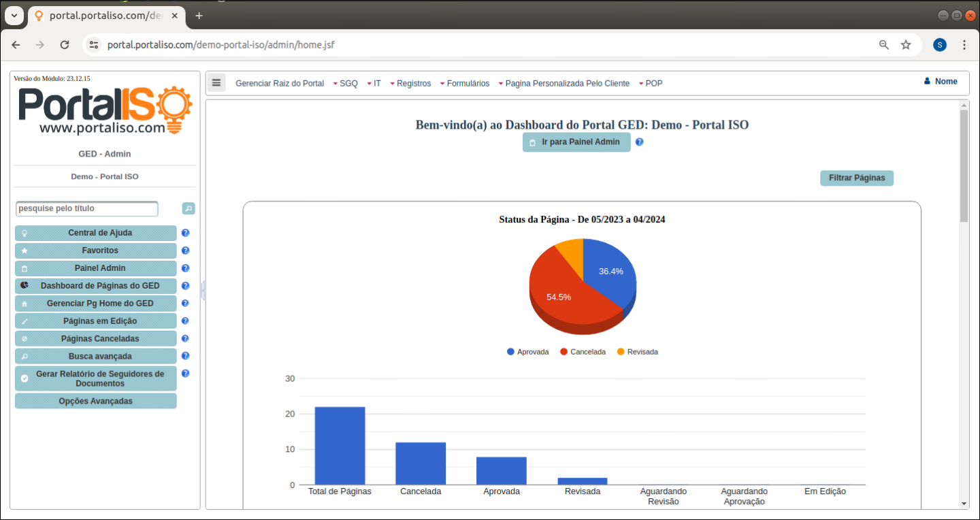
Task: Toggle Aprovada series in pie chart legend
Action: click(x=528, y=352)
